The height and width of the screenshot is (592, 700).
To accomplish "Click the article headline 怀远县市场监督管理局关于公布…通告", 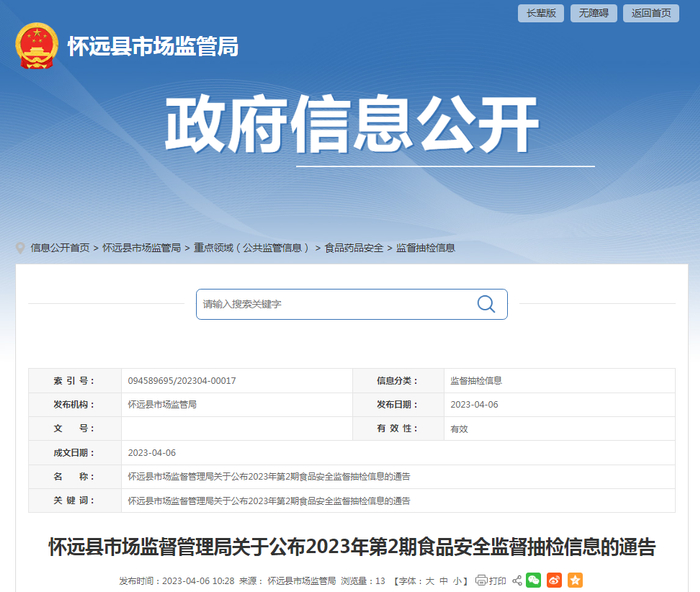I will (352, 547).
